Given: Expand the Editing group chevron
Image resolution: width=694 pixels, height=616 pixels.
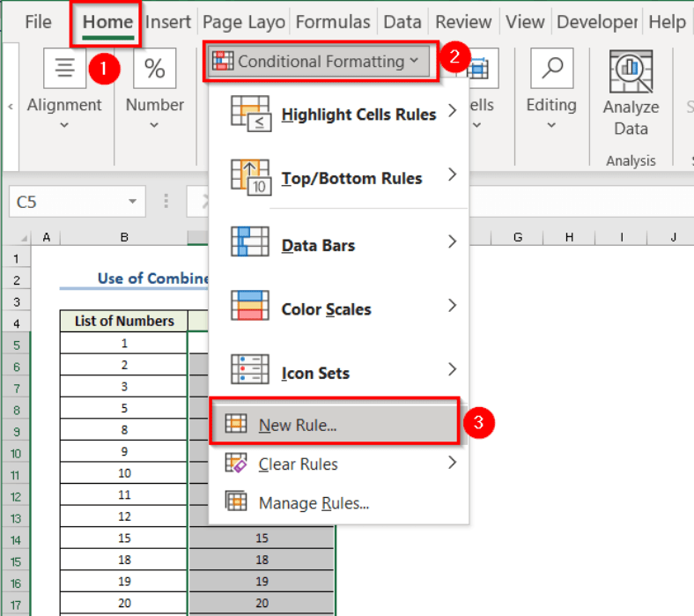Looking at the screenshot, I should pyautogui.click(x=551, y=125).
